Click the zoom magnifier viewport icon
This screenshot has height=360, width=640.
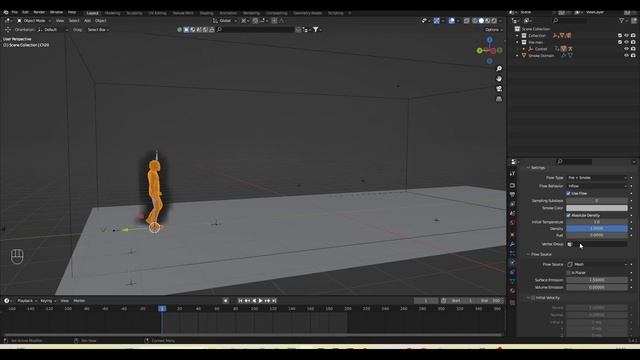(499, 69)
